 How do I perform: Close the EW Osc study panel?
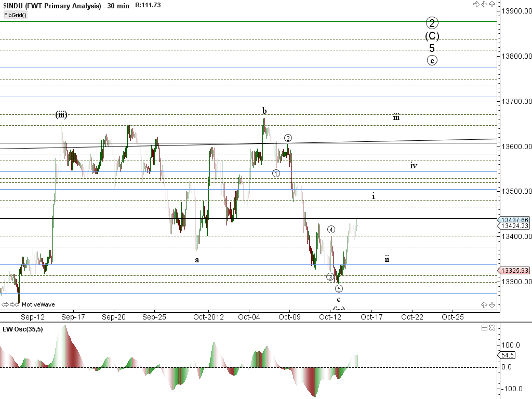pos(491,328)
